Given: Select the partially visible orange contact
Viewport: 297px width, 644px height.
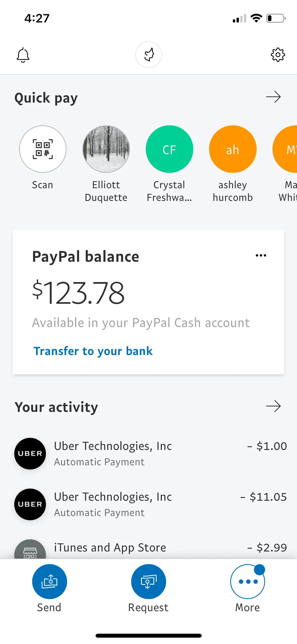Looking at the screenshot, I should [x=285, y=149].
